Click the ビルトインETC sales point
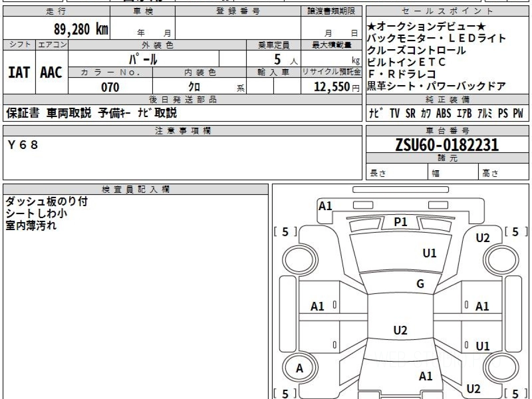 pyautogui.click(x=407, y=63)
